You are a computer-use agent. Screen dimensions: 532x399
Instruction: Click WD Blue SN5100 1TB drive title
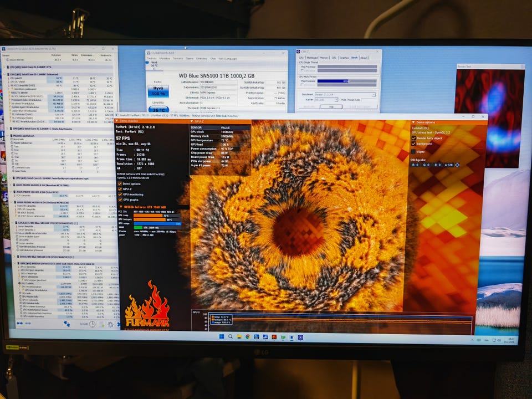217,76
